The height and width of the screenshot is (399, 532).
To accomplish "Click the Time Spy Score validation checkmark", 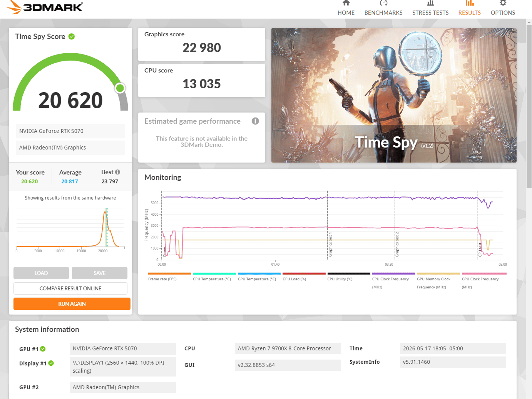I will 72,36.
